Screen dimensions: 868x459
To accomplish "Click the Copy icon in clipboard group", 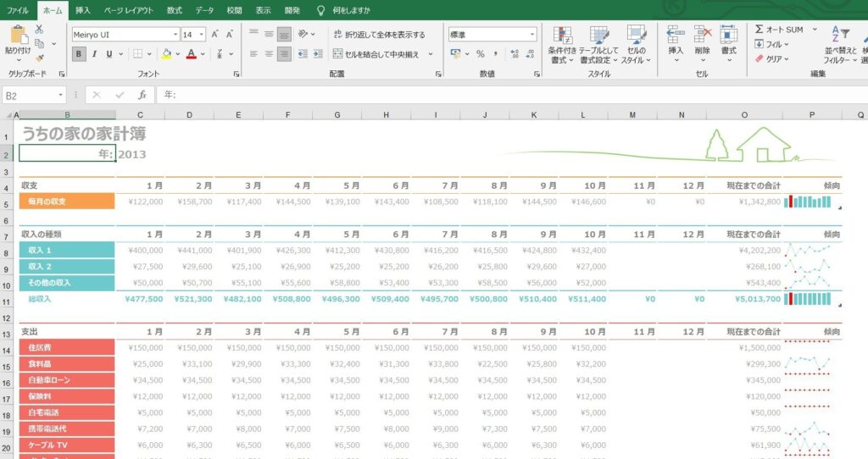I will (39, 44).
